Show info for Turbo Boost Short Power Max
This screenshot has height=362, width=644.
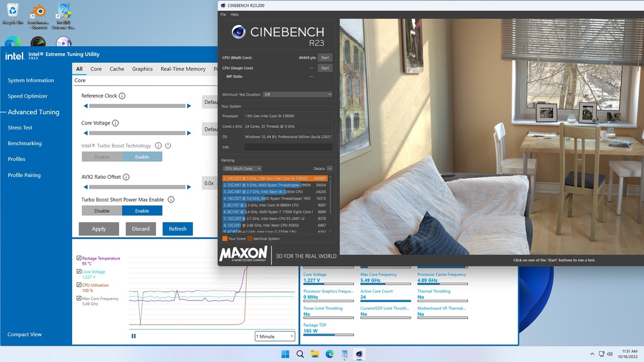tap(171, 200)
